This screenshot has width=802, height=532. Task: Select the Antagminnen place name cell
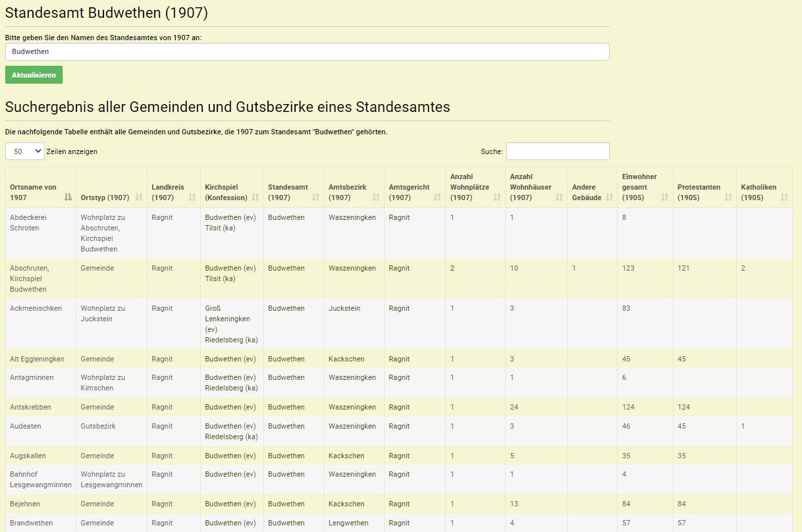tap(32, 377)
